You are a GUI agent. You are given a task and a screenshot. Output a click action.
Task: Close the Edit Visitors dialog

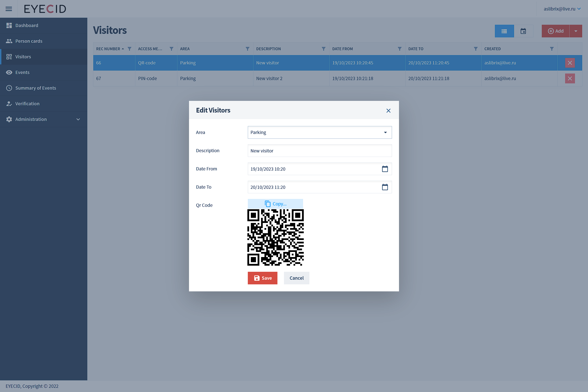point(388,111)
